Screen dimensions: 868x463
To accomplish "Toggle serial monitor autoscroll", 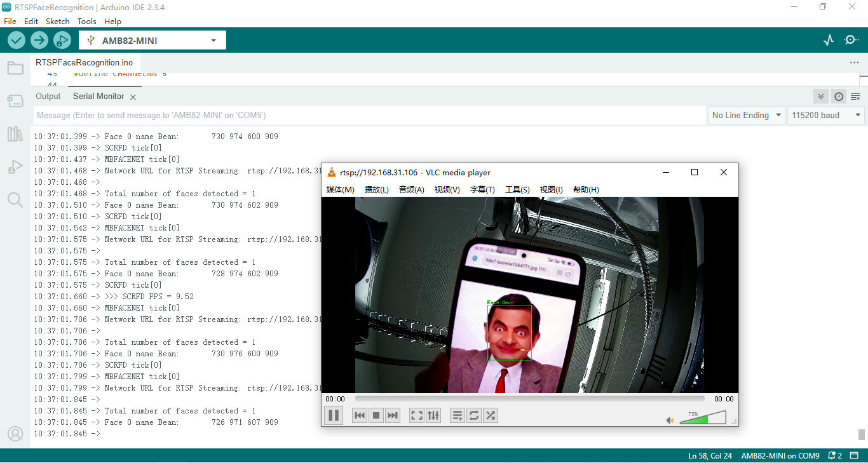I will (x=821, y=97).
